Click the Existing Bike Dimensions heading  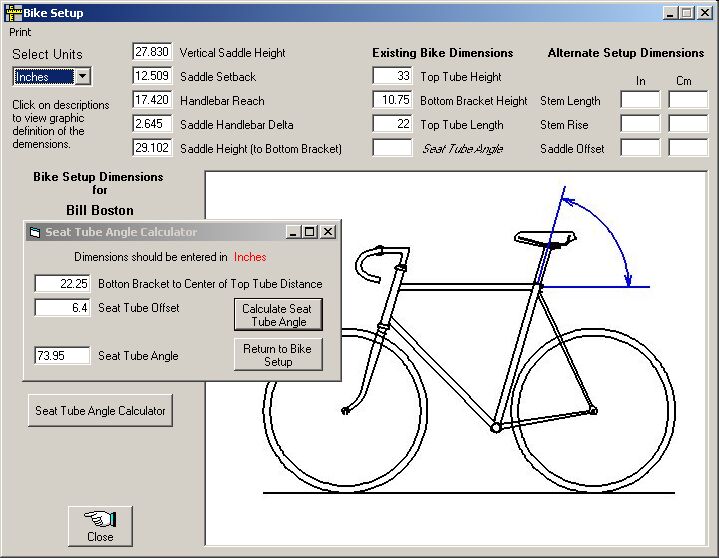tap(442, 53)
